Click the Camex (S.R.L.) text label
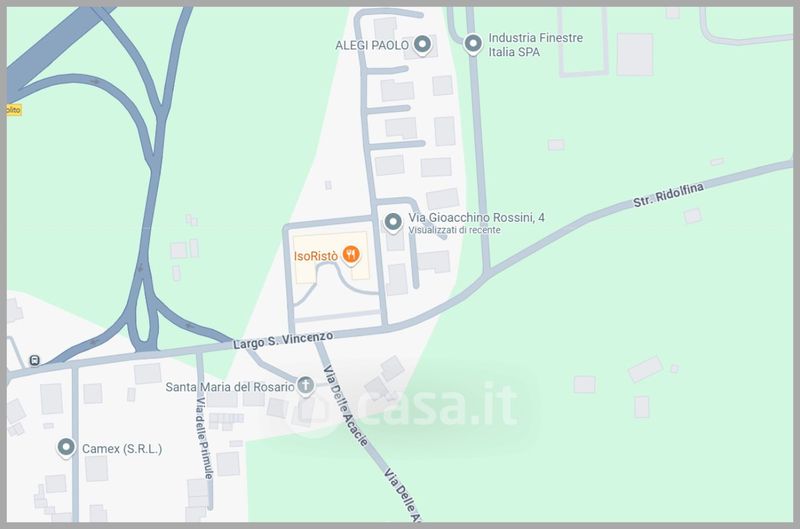800x529 pixels. (122, 449)
